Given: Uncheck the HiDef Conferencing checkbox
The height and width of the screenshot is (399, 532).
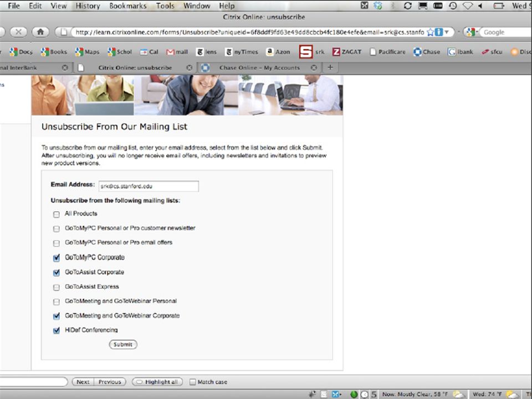Looking at the screenshot, I should coord(57,330).
